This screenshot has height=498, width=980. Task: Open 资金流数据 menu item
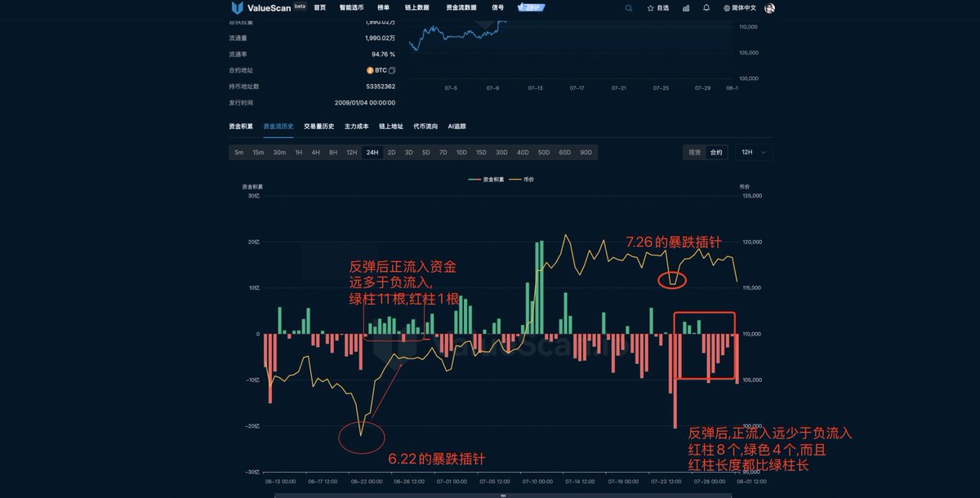pos(461,7)
